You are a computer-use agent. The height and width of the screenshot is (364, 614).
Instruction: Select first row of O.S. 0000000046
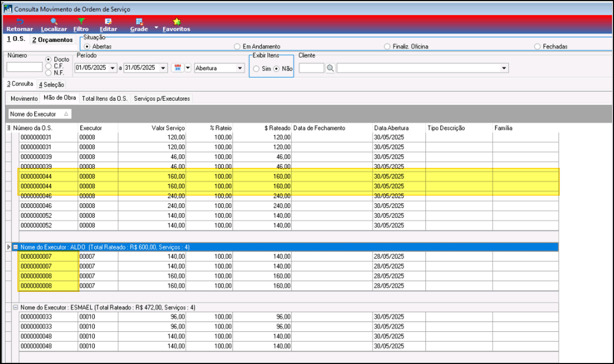point(289,196)
